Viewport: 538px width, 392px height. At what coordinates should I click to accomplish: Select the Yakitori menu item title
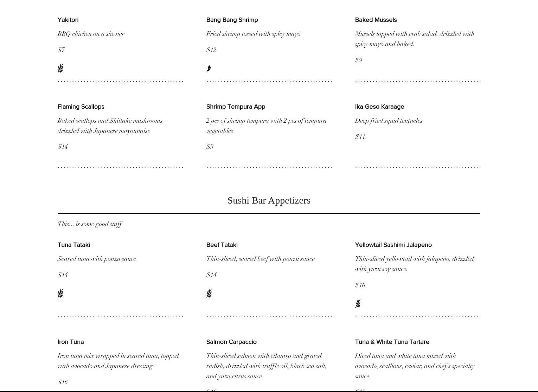click(x=68, y=20)
